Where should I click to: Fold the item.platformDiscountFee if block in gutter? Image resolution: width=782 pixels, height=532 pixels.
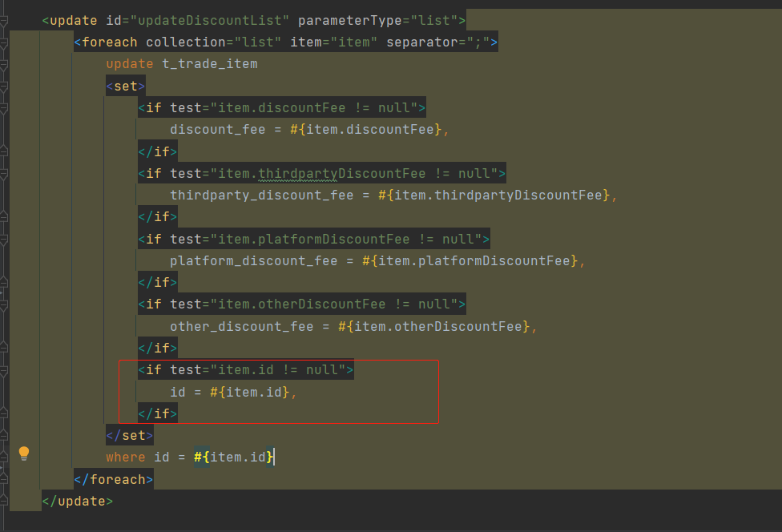coord(3,240)
